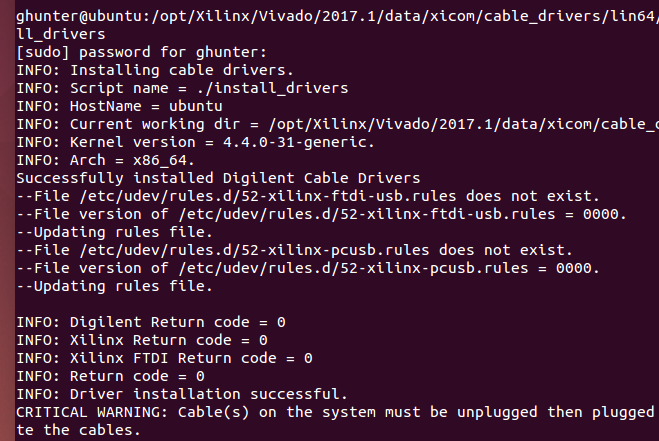Click the 'Xilinx Return code = 0' line
Viewport: 659px width, 441px height.
pyautogui.click(x=142, y=340)
